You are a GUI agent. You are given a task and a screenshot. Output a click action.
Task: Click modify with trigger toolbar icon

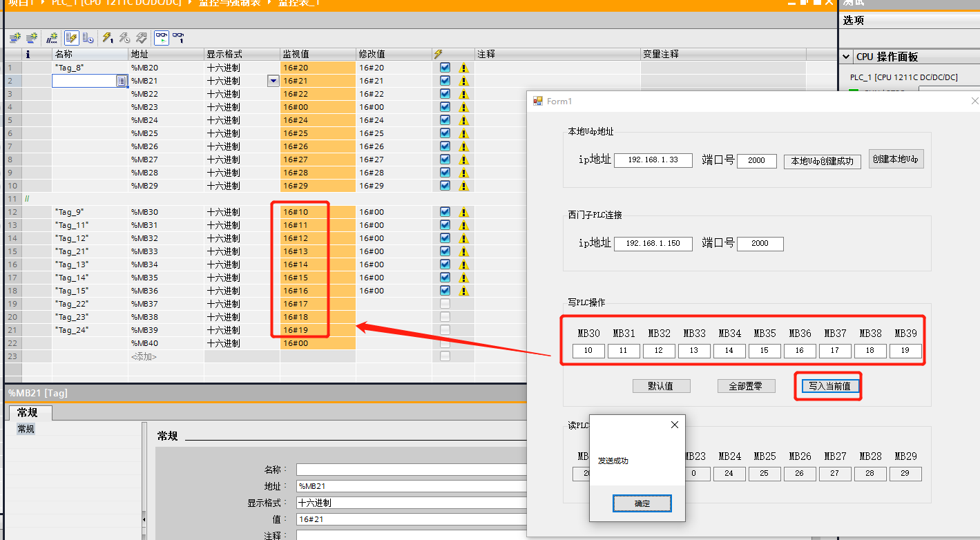tap(124, 37)
